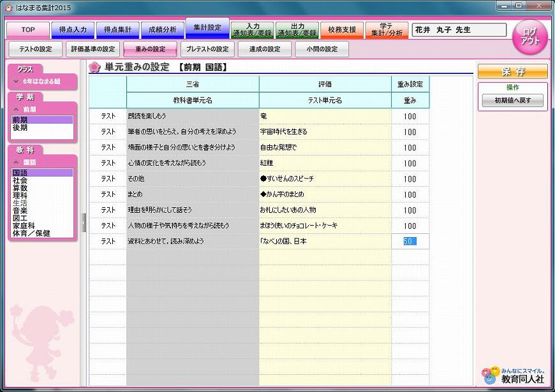Image resolution: width=555 pixels, height=392 pixels.
Task: Click the pink ログアウト button
Action: pyautogui.click(x=530, y=37)
